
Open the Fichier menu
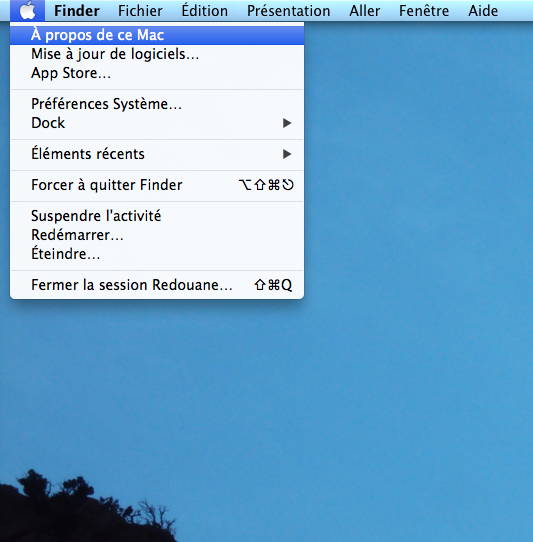pyautogui.click(x=140, y=11)
